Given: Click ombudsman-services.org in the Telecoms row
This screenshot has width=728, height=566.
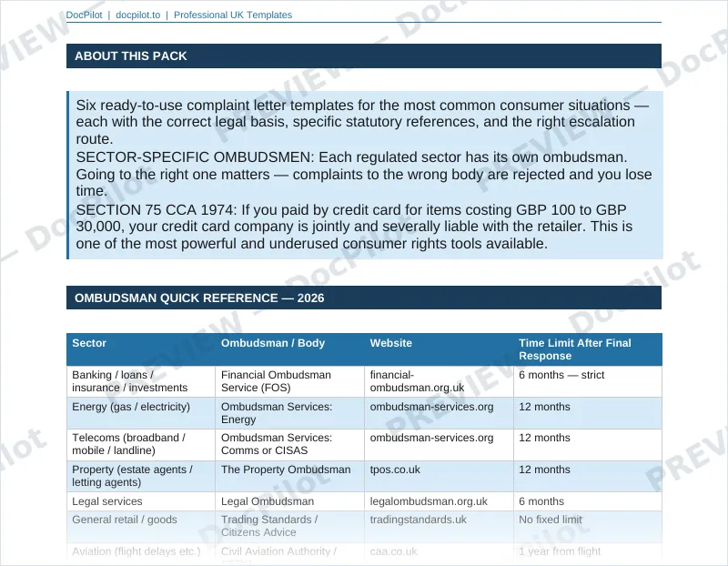Looking at the screenshot, I should click(439, 444).
